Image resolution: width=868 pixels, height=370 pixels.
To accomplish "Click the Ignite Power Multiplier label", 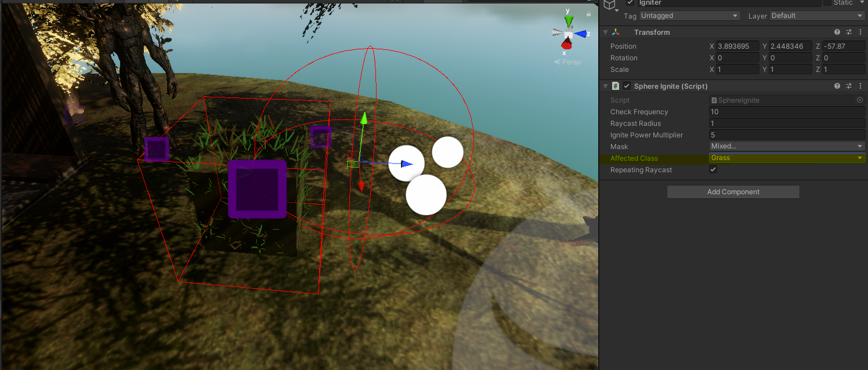I will tap(647, 135).
